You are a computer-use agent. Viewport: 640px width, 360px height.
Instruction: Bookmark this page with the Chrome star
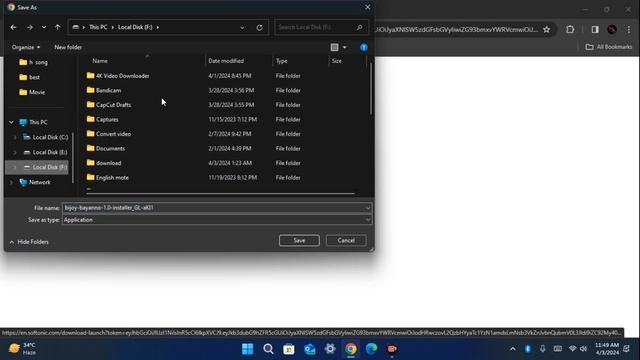(547, 29)
